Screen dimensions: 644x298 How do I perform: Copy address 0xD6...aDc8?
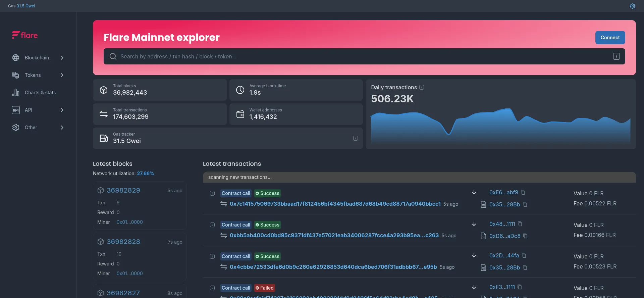[525, 236]
